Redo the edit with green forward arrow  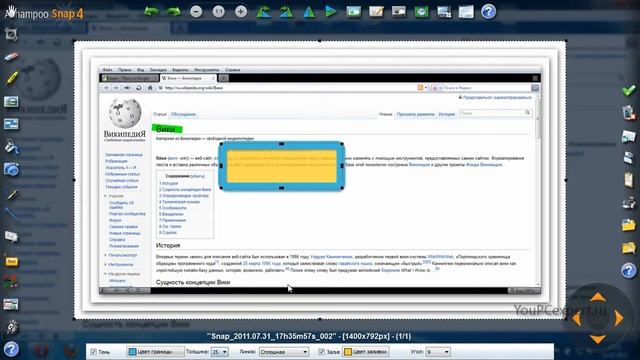173,11
